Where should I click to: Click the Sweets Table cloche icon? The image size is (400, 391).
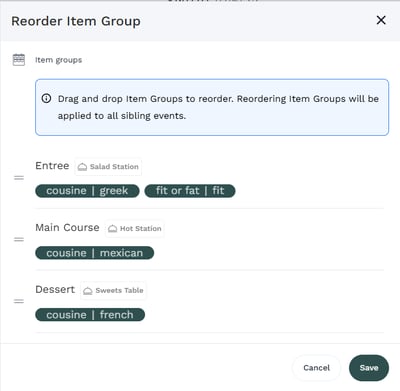[x=88, y=291]
